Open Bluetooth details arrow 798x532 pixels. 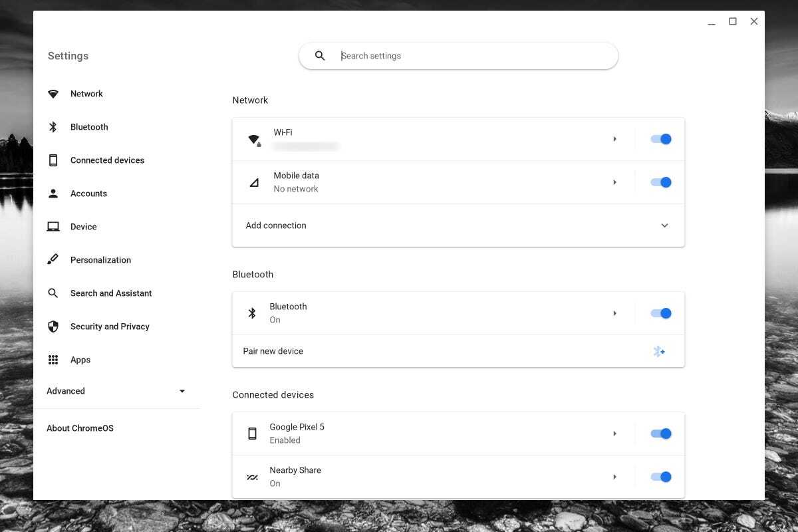[615, 313]
